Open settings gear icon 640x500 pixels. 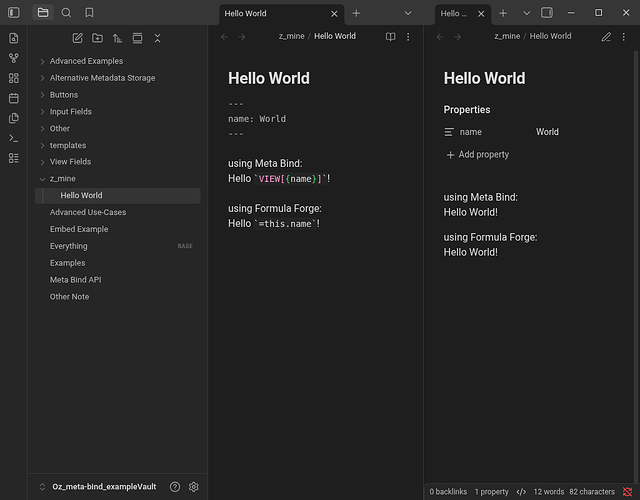coord(193,487)
